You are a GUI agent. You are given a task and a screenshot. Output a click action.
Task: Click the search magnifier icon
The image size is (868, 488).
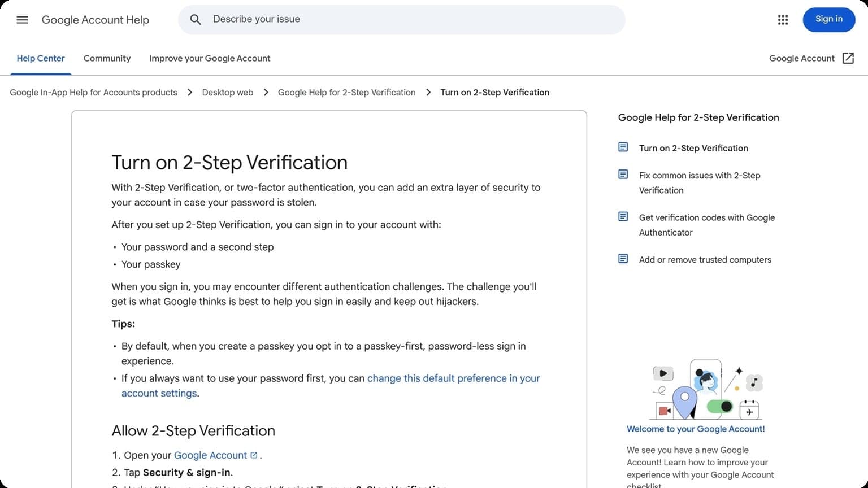pos(196,20)
